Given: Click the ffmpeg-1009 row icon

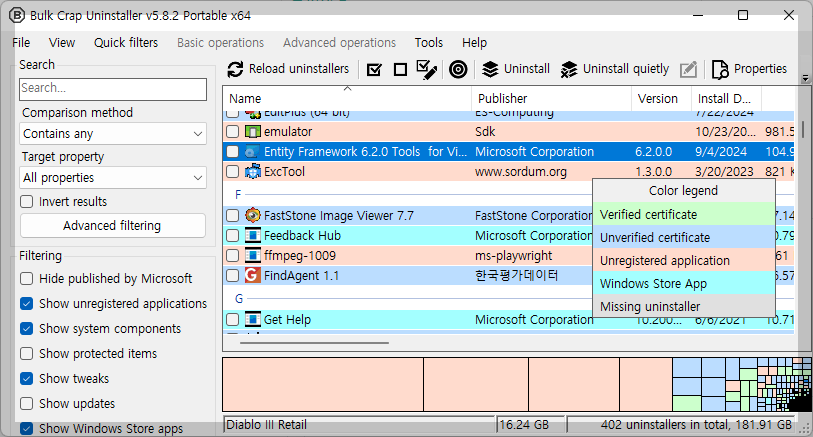Looking at the screenshot, I should tap(253, 256).
